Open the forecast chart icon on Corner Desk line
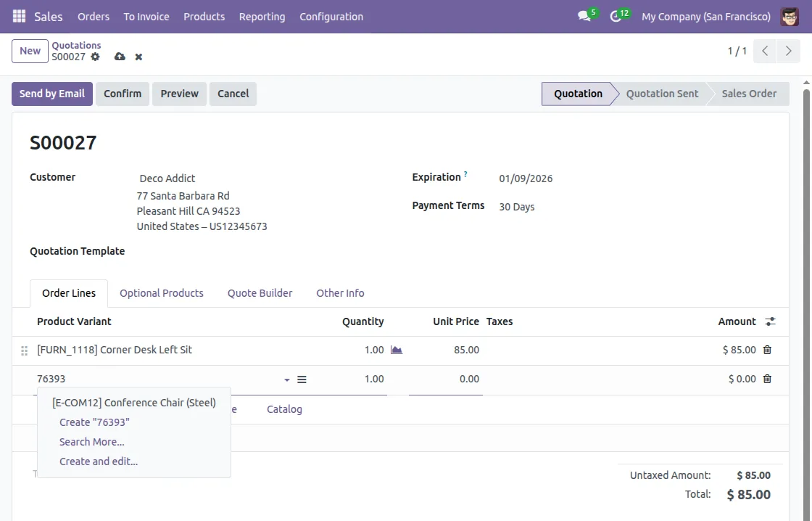 [x=396, y=350]
